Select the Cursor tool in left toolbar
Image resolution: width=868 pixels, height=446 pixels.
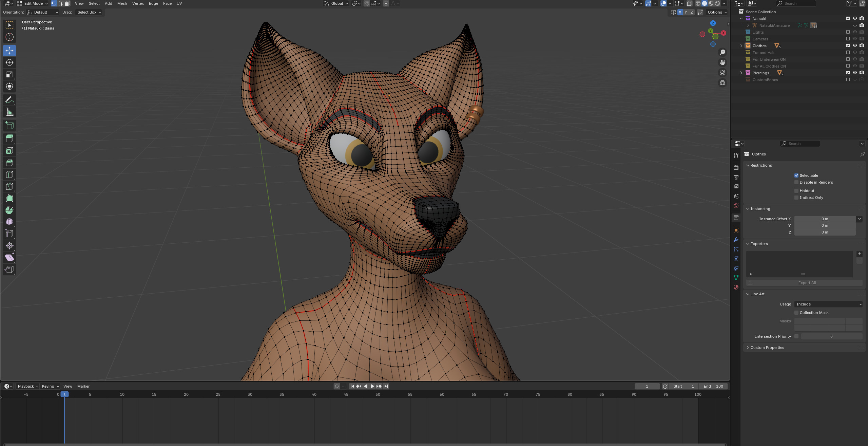tap(9, 37)
